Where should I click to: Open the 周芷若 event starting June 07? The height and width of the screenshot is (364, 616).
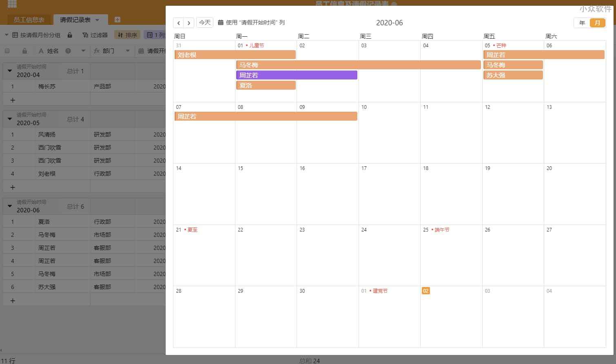pyautogui.click(x=266, y=116)
